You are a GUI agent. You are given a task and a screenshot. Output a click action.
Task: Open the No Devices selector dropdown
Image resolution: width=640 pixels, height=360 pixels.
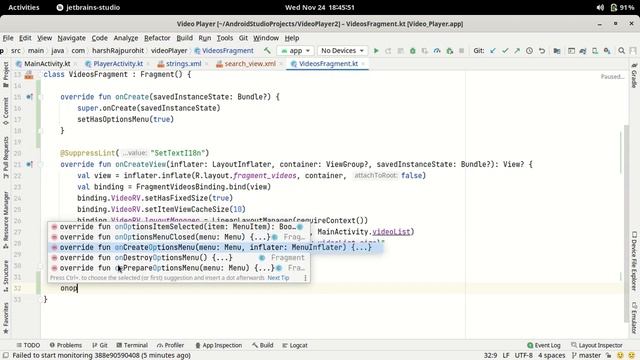[342, 51]
